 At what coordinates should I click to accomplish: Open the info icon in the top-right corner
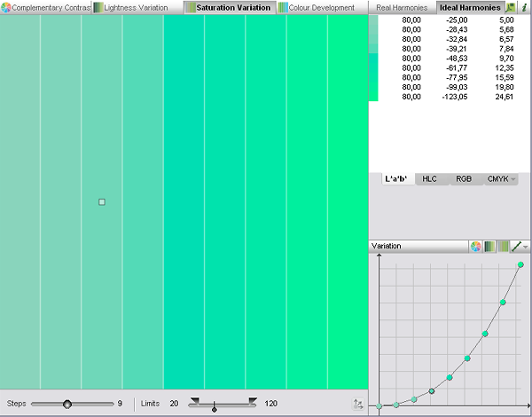pos(524,7)
